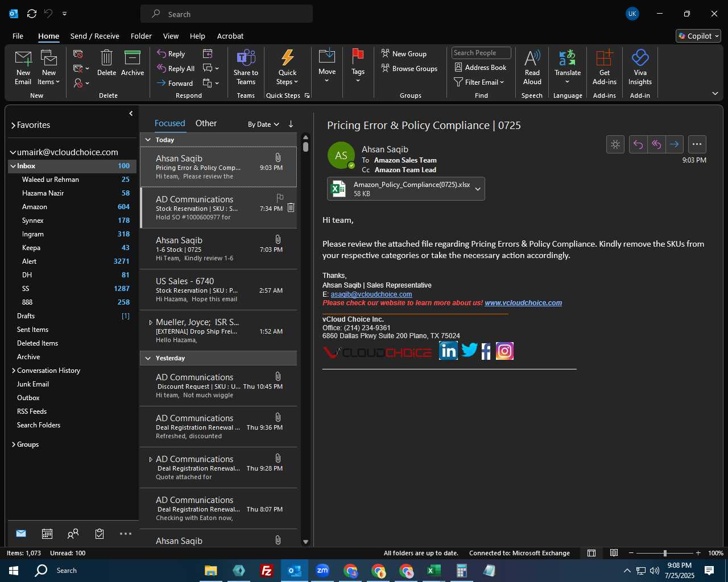Click the Search People input field

(x=481, y=53)
